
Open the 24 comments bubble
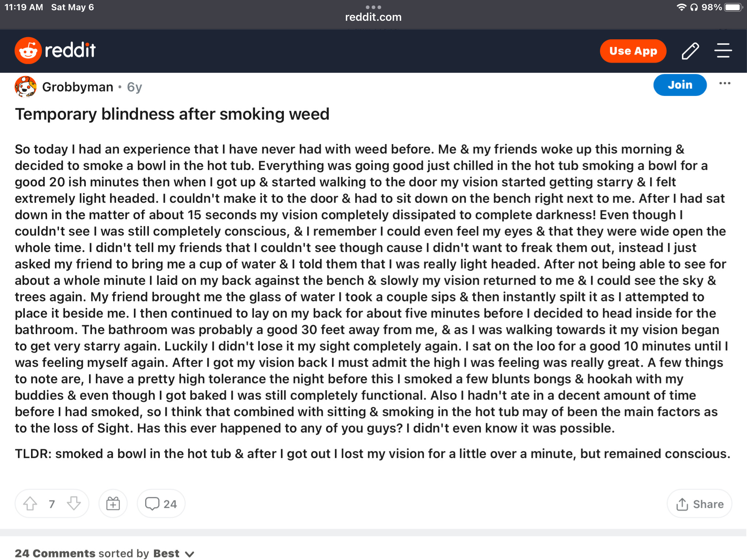click(x=161, y=504)
